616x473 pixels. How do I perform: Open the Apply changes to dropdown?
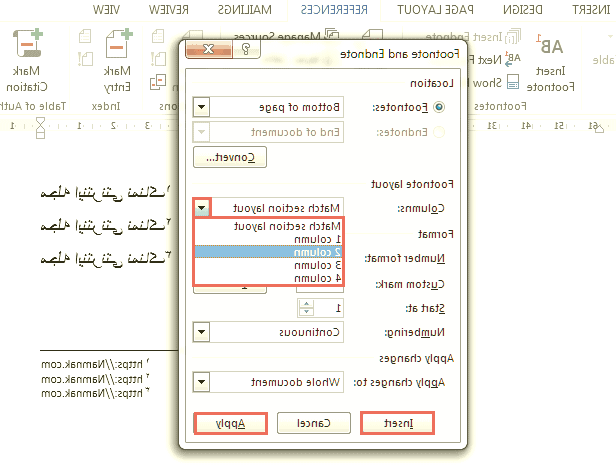[x=202, y=382]
